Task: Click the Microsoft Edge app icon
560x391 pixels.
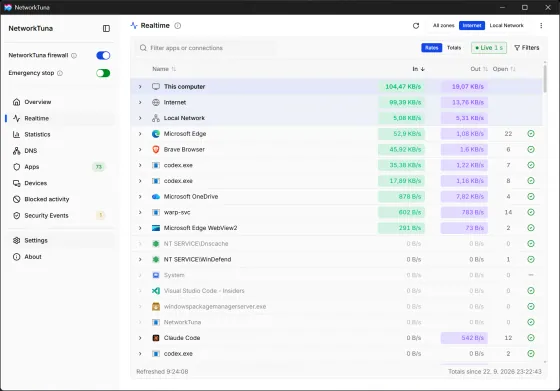Action: [156, 134]
